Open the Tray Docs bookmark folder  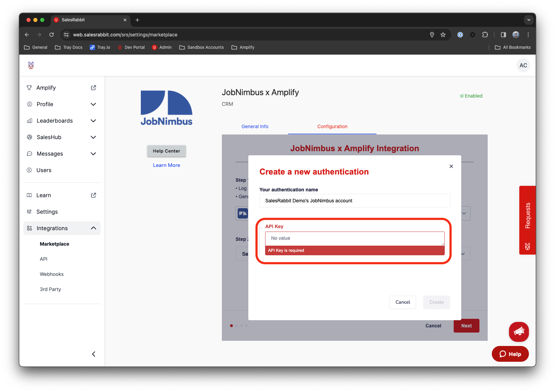click(x=69, y=47)
